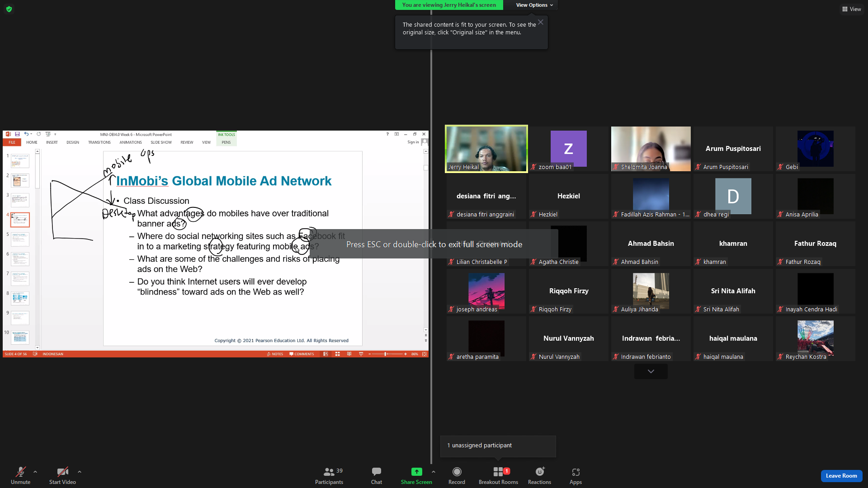Show next page of participant videos
Screen dimensions: 868x488
click(651, 371)
